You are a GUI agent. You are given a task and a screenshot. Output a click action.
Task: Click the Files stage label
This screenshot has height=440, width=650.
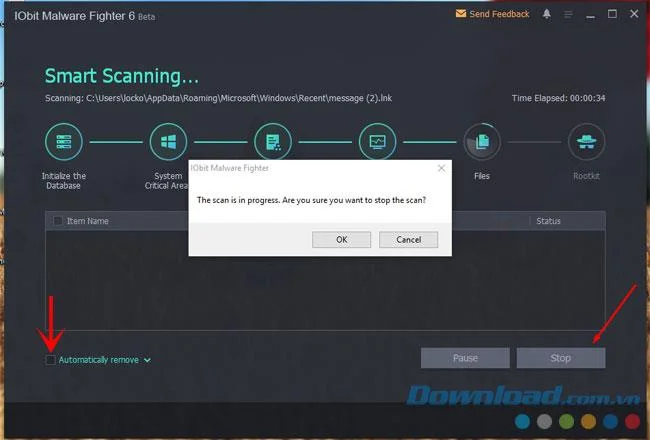[x=482, y=176]
